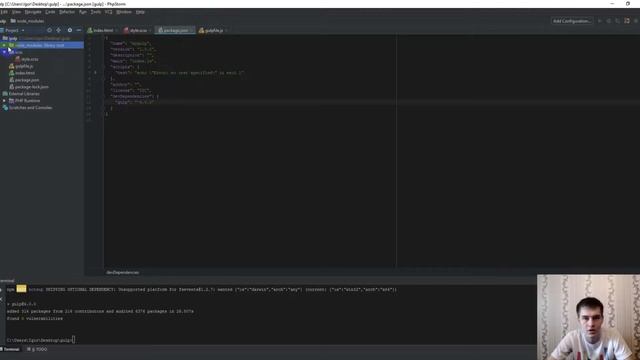This screenshot has width=640, height=360.
Task: Restore down the PhpStorm window
Action: (x=628, y=4)
